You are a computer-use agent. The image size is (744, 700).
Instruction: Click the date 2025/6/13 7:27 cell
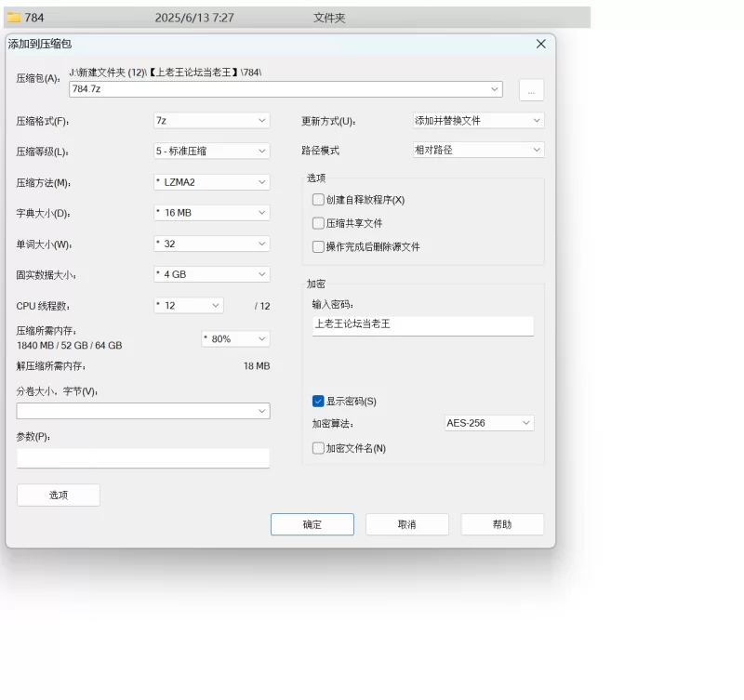[x=194, y=18]
